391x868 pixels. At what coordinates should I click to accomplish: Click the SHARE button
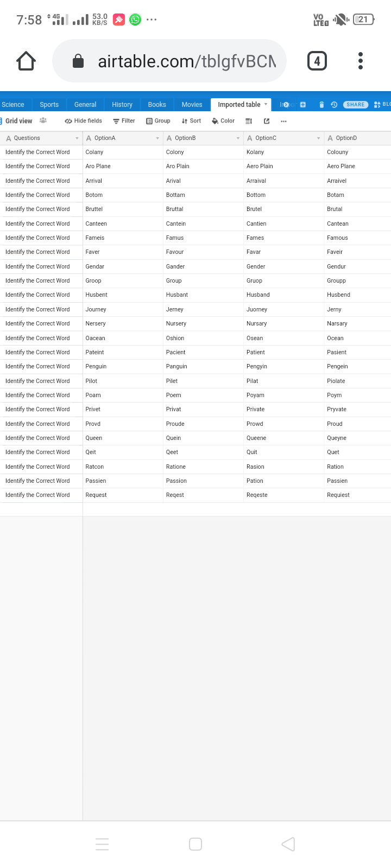(x=356, y=105)
